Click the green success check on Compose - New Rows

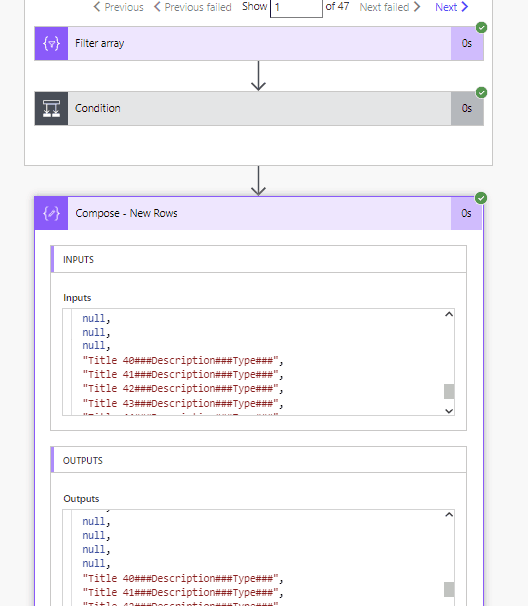pyautogui.click(x=481, y=198)
